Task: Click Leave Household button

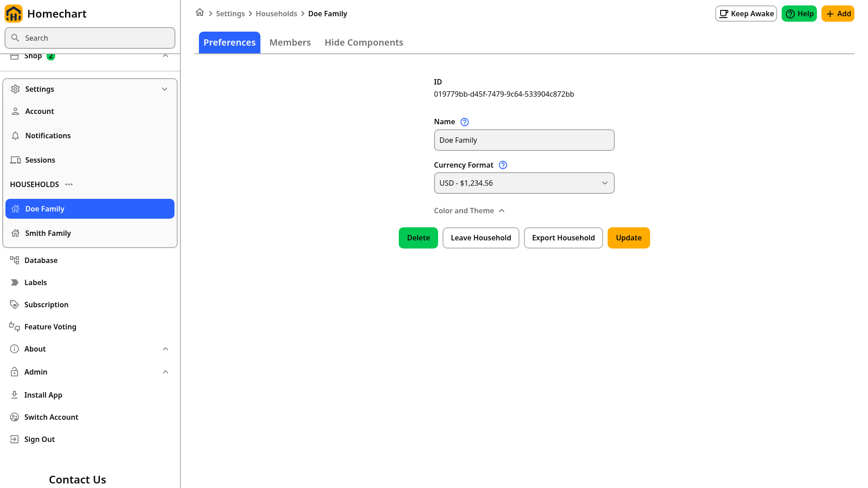Action: [481, 238]
